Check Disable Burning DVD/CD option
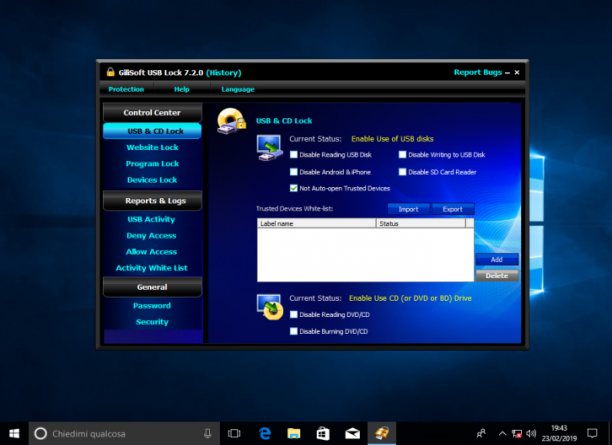The image size is (612, 445). point(294,331)
